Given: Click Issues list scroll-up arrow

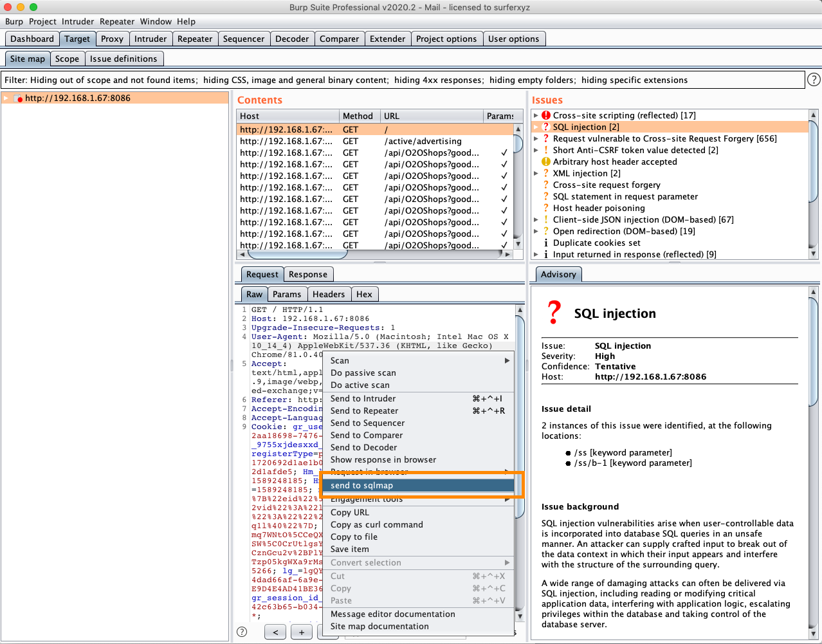Looking at the screenshot, I should [x=813, y=115].
